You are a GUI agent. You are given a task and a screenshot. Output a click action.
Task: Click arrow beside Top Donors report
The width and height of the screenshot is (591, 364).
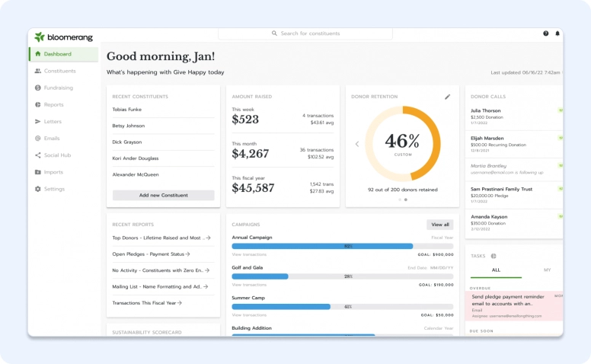click(208, 238)
